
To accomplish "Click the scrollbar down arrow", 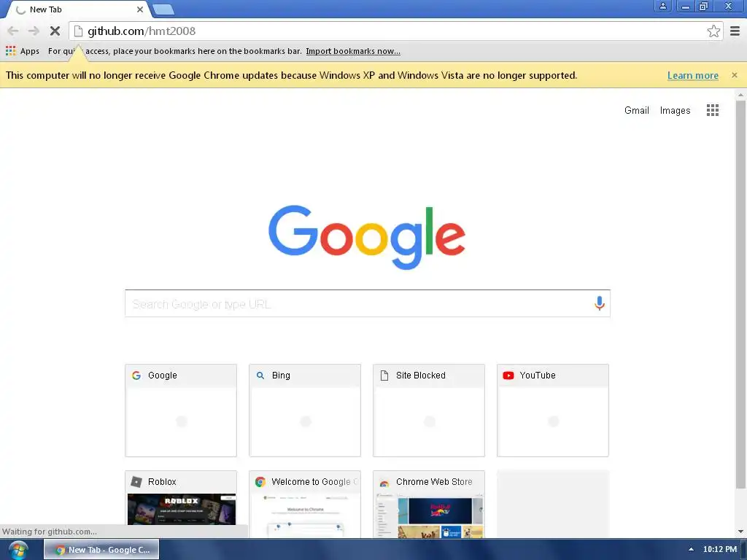I will [x=740, y=532].
